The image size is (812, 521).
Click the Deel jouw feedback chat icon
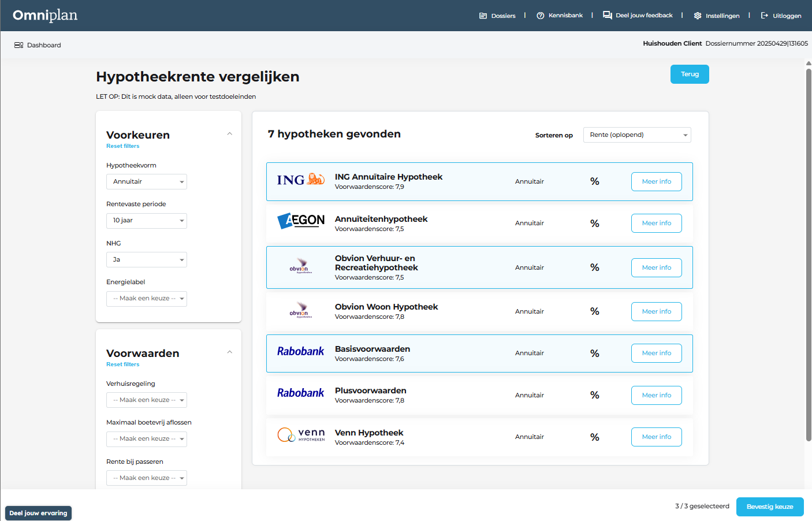pos(608,15)
